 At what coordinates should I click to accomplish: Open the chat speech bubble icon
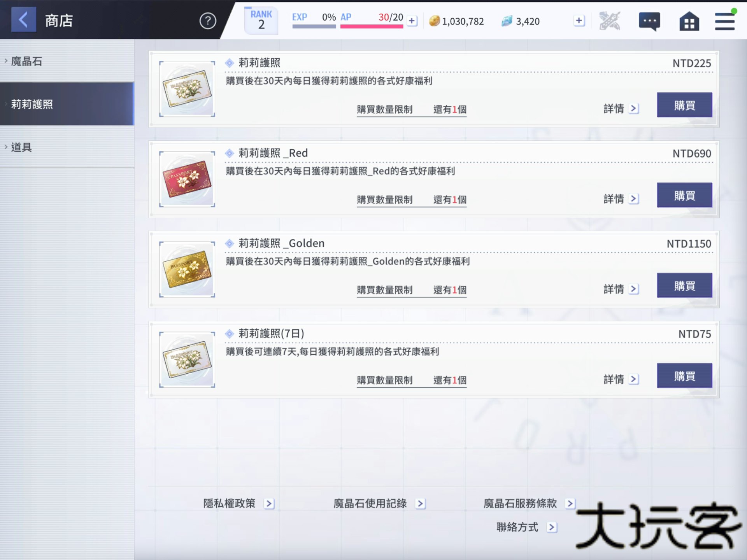coord(649,21)
